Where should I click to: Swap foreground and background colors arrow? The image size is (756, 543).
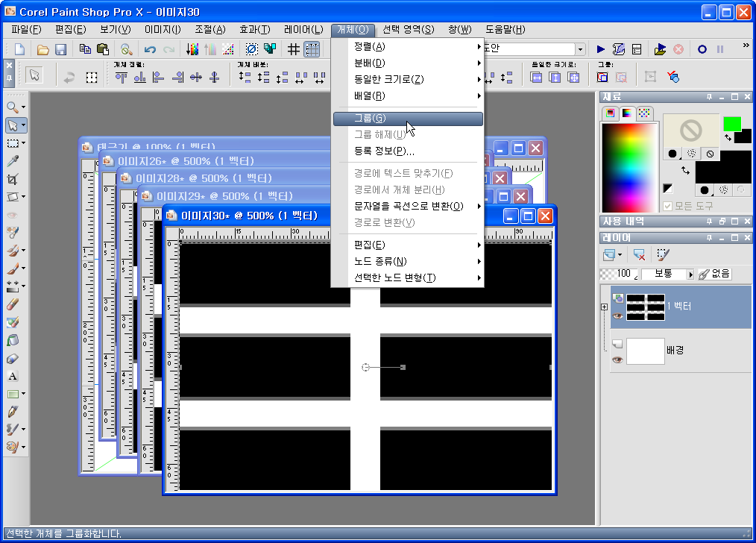(728, 138)
